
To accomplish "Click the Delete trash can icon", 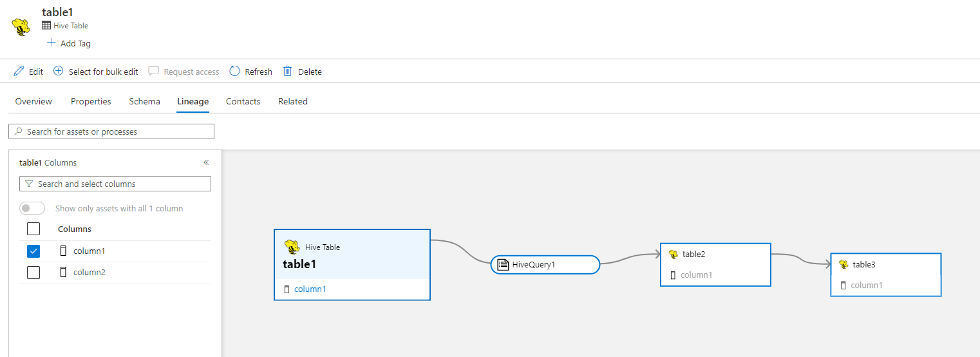I will tap(288, 71).
